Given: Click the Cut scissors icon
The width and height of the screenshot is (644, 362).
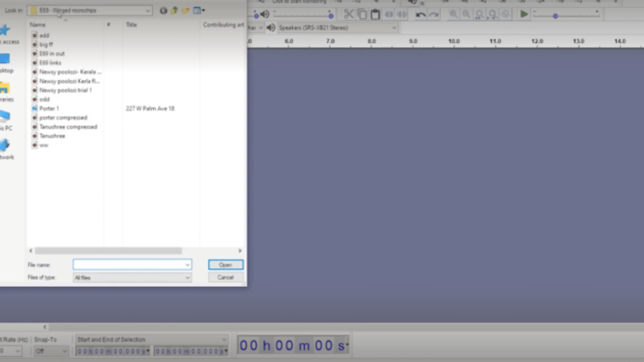Looking at the screenshot, I should (x=348, y=14).
